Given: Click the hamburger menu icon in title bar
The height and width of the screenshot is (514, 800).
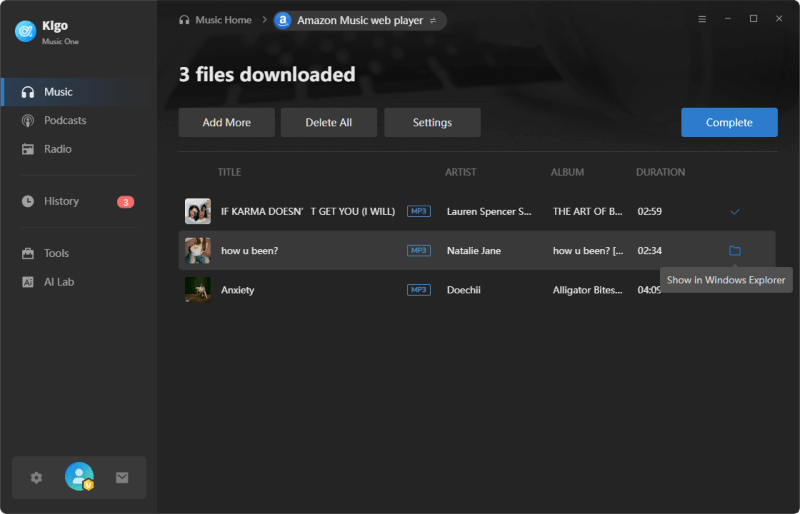Looking at the screenshot, I should point(702,19).
